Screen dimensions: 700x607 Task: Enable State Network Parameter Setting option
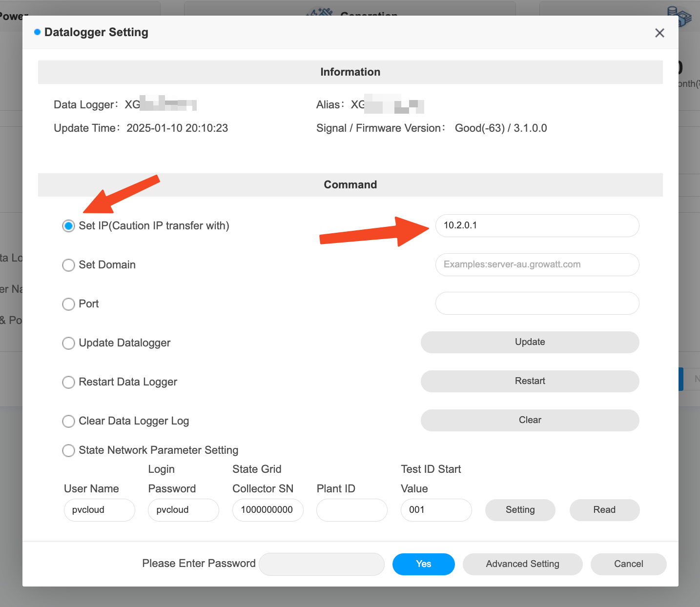pyautogui.click(x=69, y=450)
